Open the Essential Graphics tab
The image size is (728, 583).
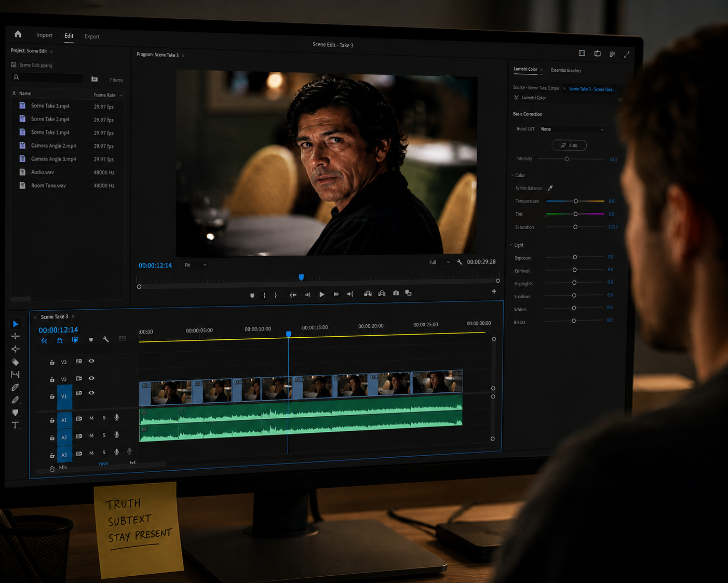click(566, 70)
